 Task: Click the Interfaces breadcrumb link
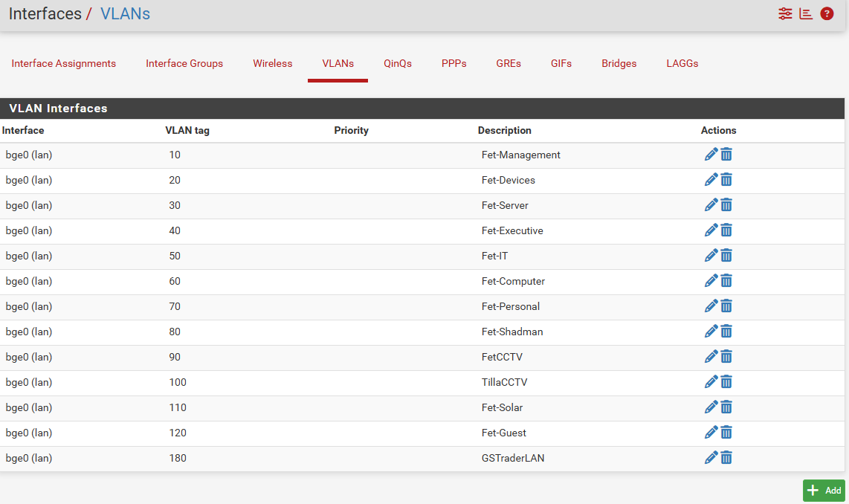[45, 14]
